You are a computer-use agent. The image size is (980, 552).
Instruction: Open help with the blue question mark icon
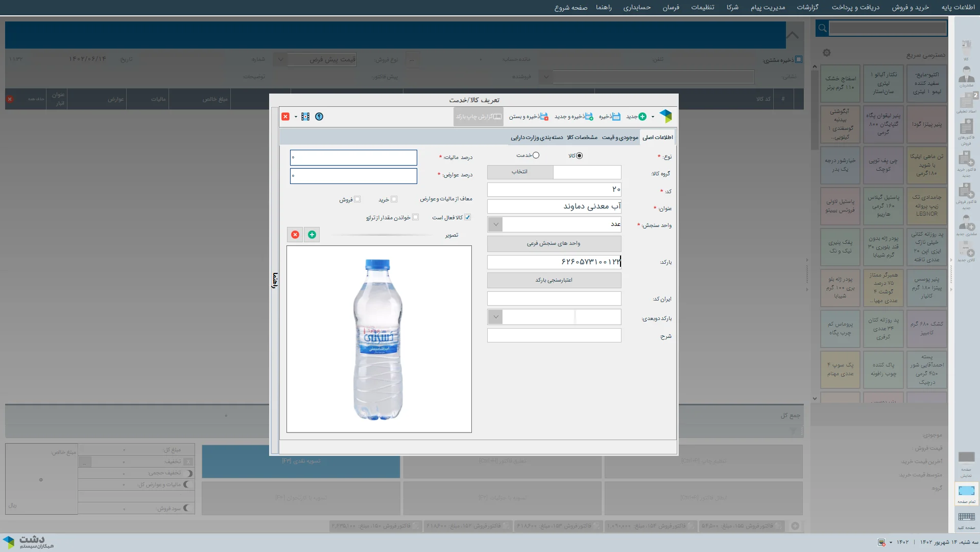coord(319,117)
